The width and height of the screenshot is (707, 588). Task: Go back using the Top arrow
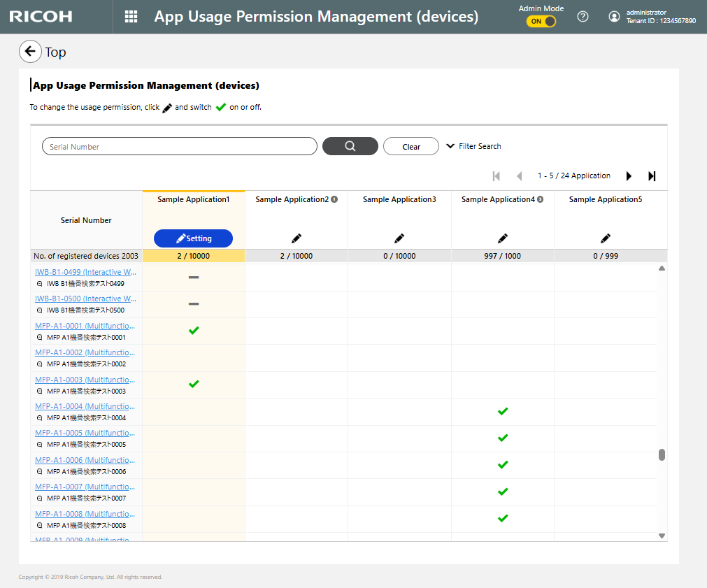[x=30, y=52]
